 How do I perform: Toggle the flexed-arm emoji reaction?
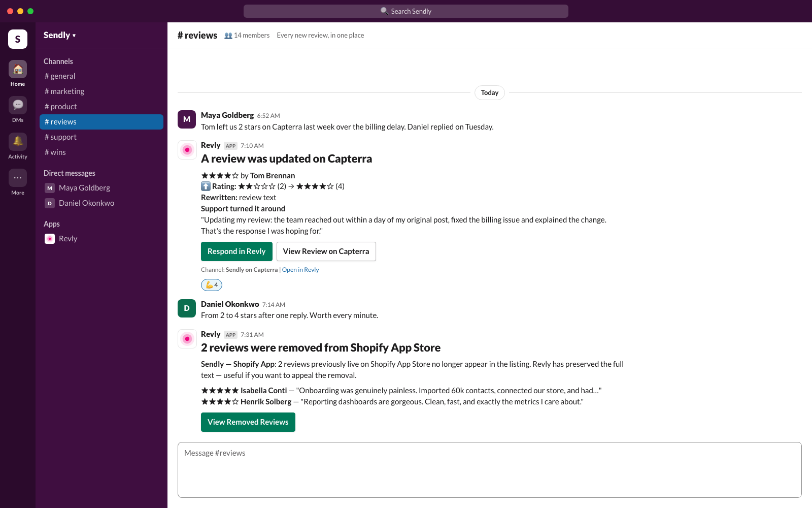212,285
